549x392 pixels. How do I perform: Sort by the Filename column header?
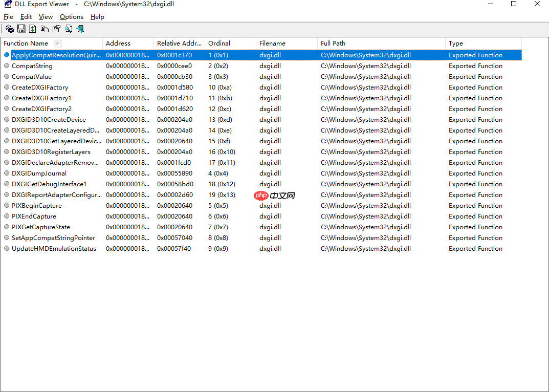click(287, 43)
